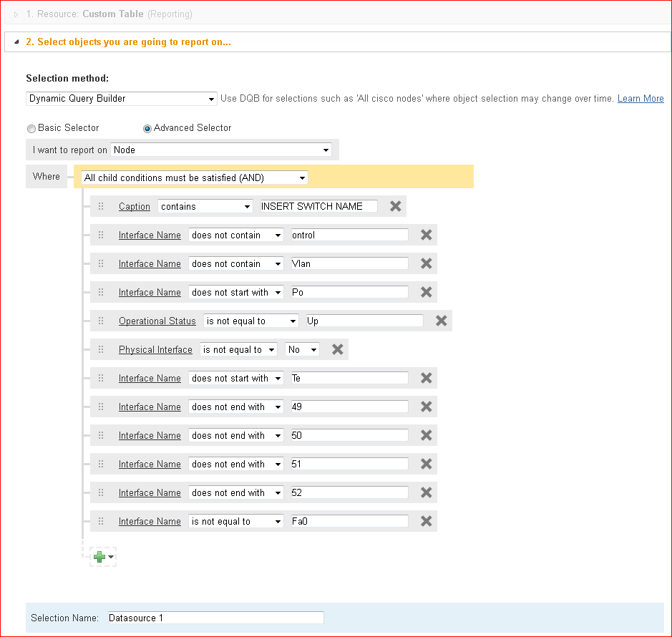Click the Caption field link
Screen dimensions: 672x637
(134, 206)
